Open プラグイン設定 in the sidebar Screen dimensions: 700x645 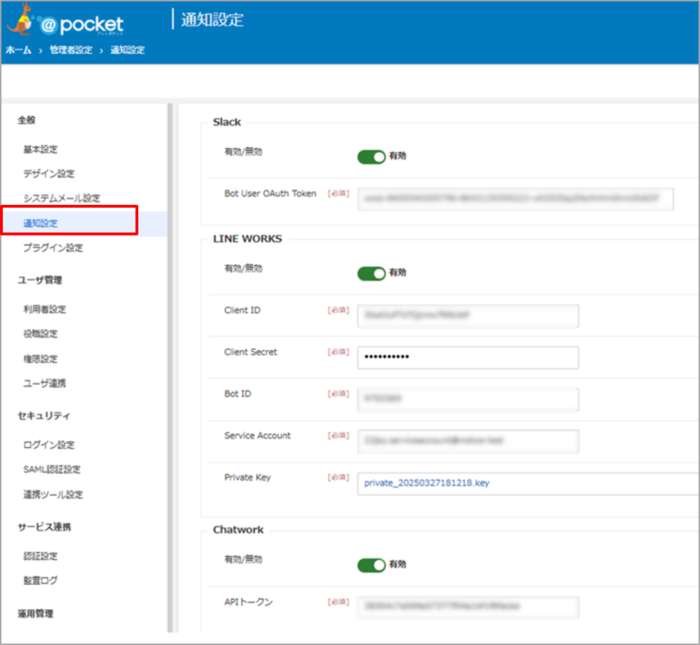53,248
